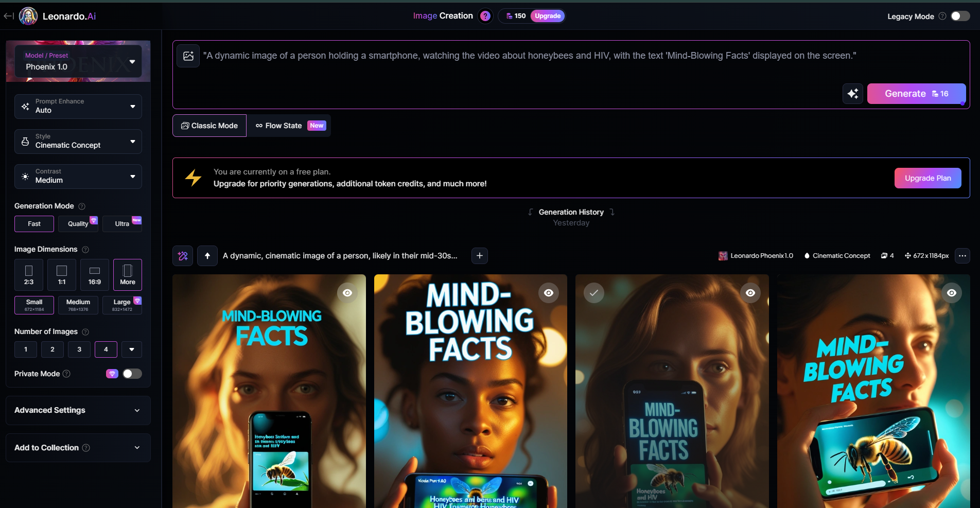Click the sparkle improve-prompt icon
The width and height of the screenshot is (980, 508).
click(x=853, y=94)
